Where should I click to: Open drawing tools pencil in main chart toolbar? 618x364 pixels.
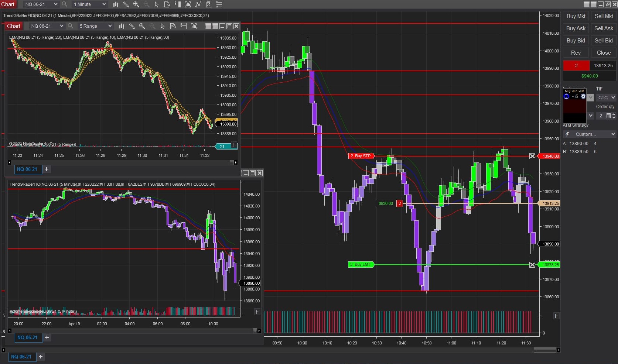(126, 4)
